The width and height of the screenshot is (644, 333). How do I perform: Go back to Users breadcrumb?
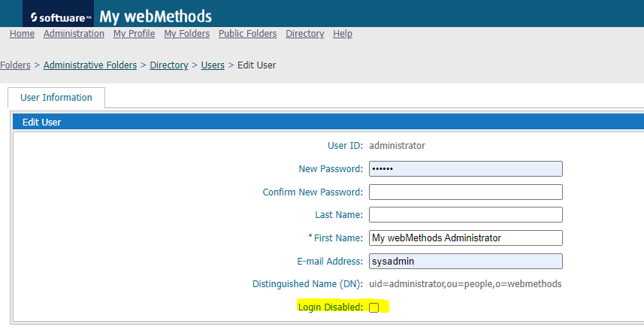(x=213, y=65)
